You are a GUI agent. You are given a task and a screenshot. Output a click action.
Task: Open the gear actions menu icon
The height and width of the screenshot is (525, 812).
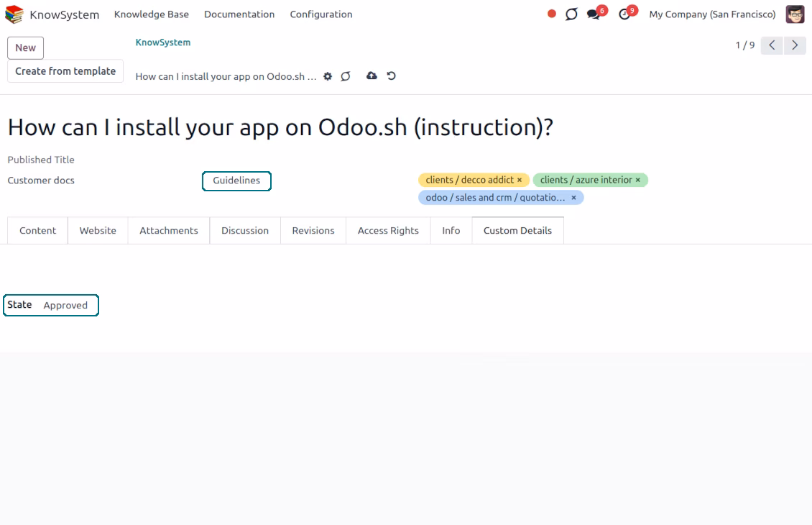(x=328, y=76)
